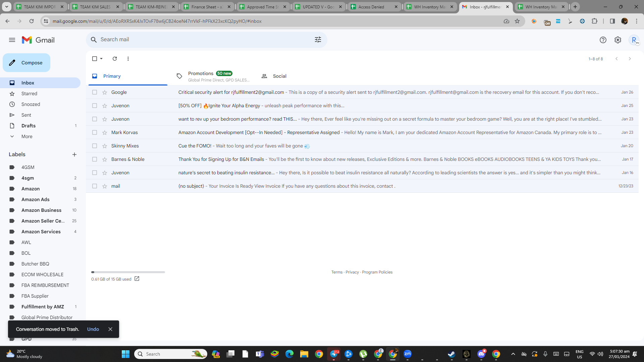Open Gmail Settings gear

pyautogui.click(x=618, y=40)
